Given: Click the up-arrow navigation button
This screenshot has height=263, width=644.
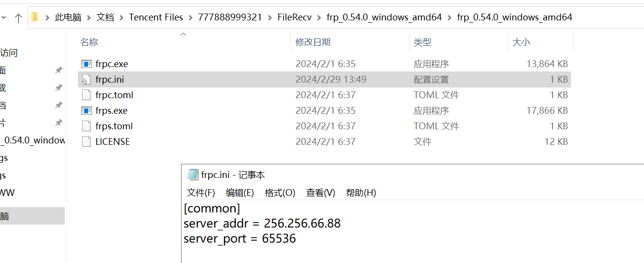Looking at the screenshot, I should (x=18, y=18).
